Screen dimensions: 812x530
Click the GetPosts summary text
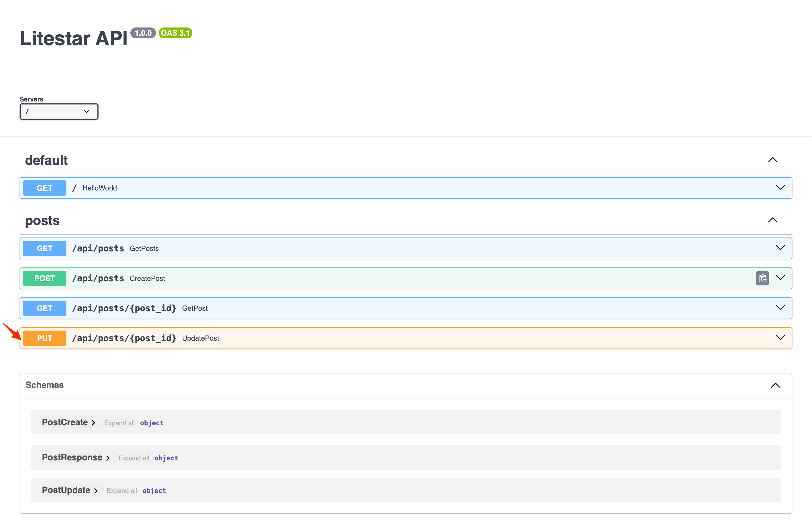[x=144, y=248]
